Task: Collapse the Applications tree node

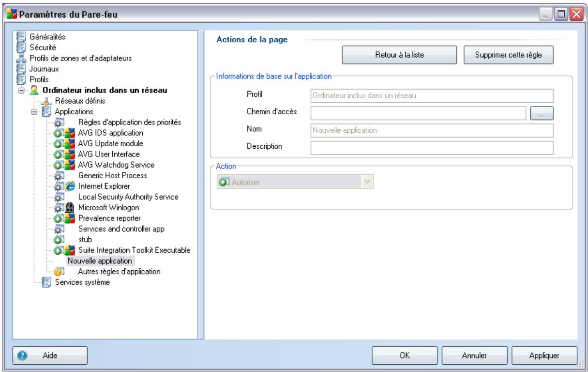Action: click(x=34, y=111)
